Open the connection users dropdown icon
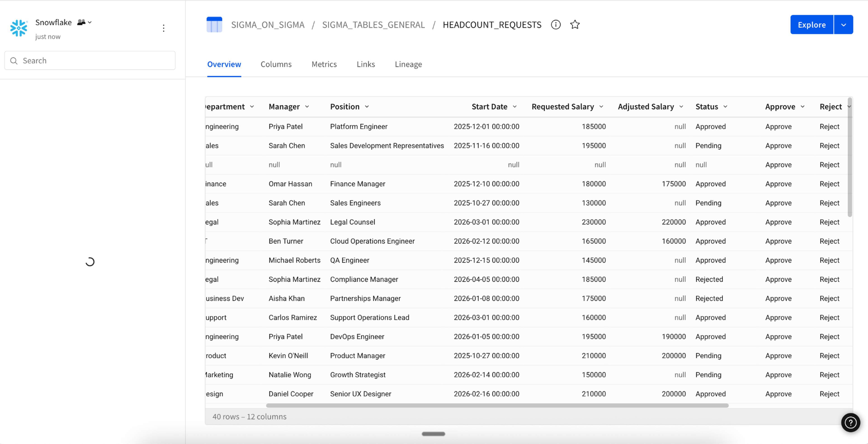The width and height of the screenshot is (868, 444). [85, 22]
